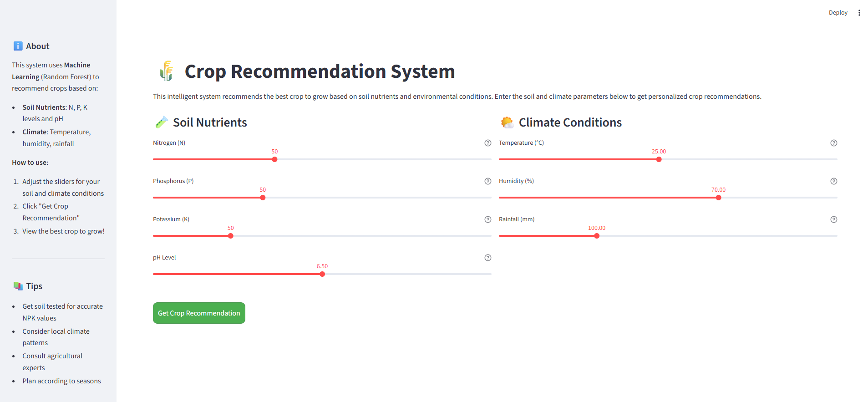Viewport: 868px width, 402px height.
Task: Click the crop emoji beside the page title
Action: pyautogui.click(x=167, y=71)
